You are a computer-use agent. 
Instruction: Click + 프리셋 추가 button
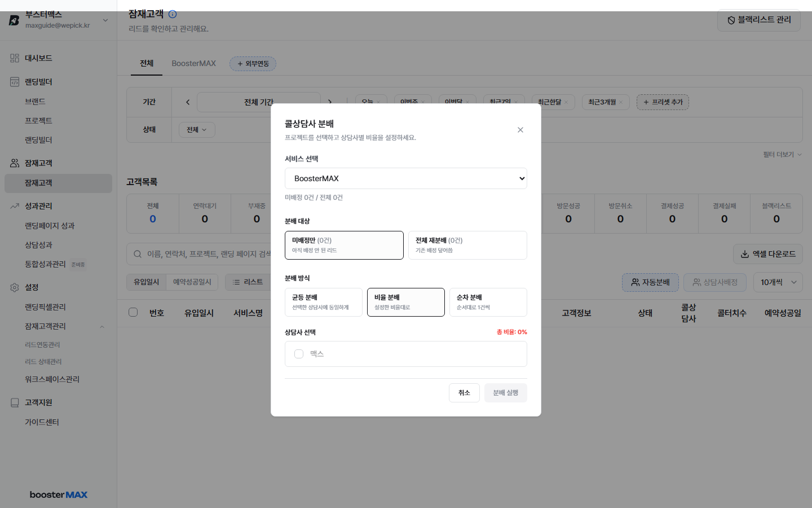[663, 102]
